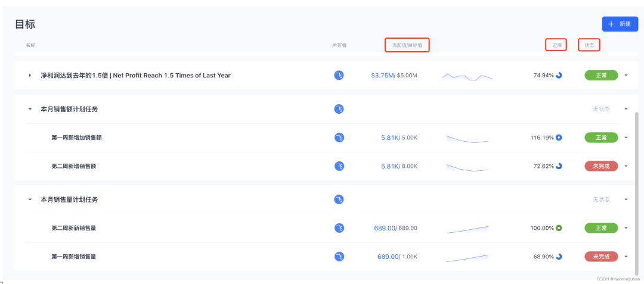The image size is (644, 284).
Task: Click owner avatar of 第一周新增加销售额
Action: (339, 138)
